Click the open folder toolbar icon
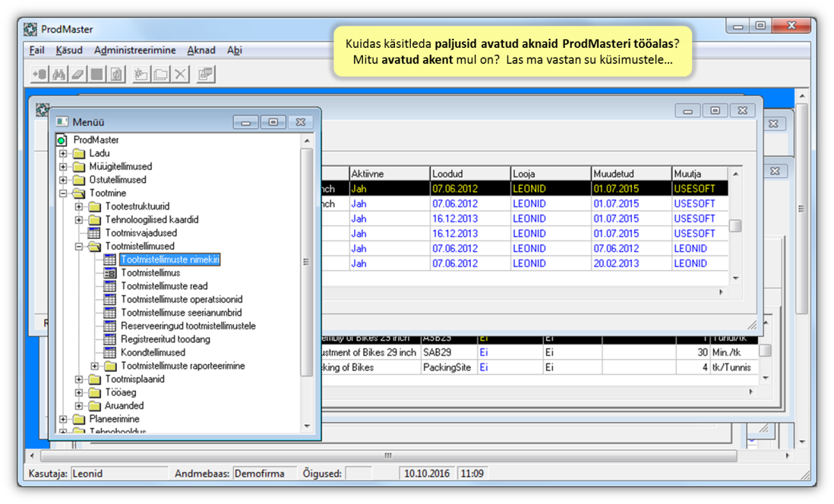The height and width of the screenshot is (504, 834). 160,74
